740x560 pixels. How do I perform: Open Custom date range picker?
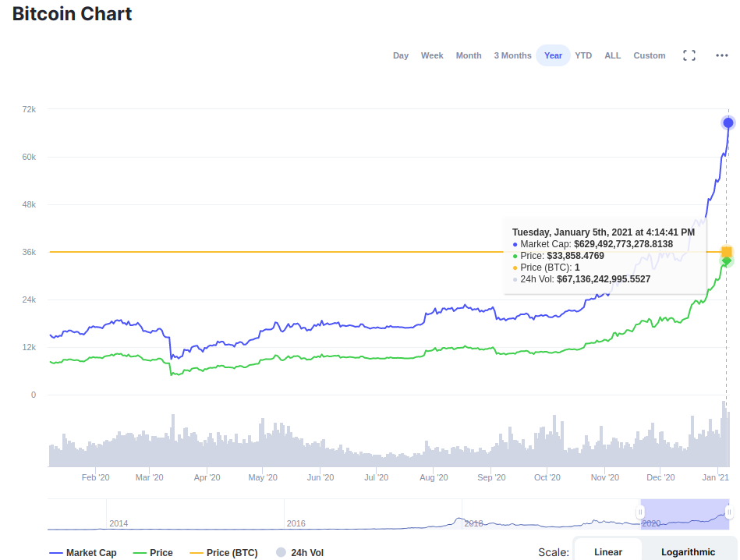(x=650, y=55)
